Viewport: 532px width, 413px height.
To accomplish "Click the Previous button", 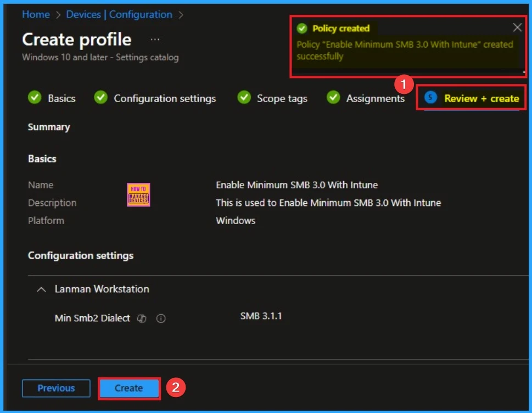I will pos(56,388).
